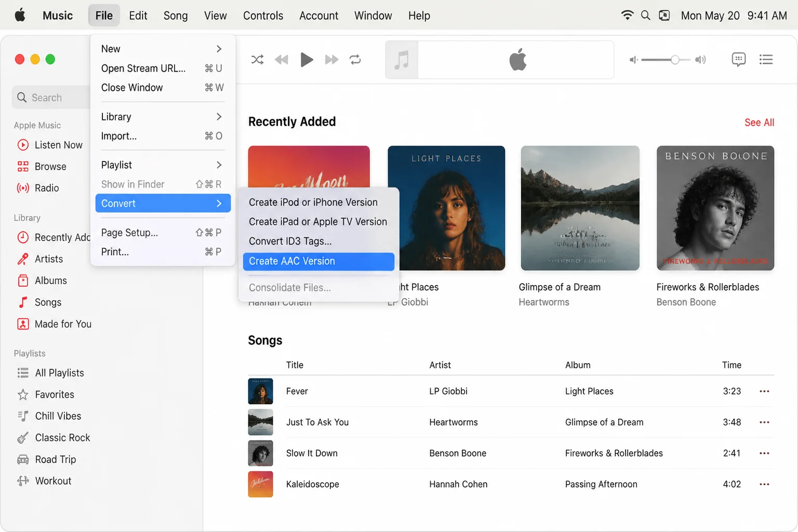Click Heartworms artist under Glimpse of a Dream

click(544, 302)
